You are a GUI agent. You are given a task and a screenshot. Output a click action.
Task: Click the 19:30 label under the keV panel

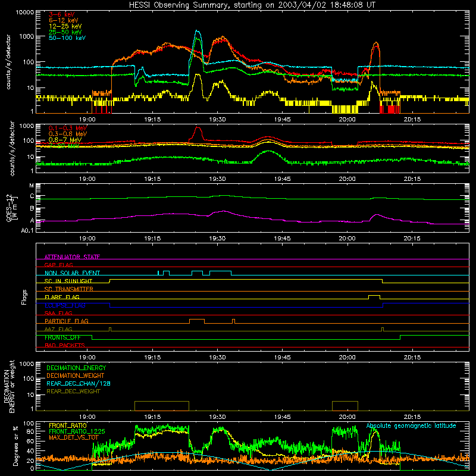coord(217,120)
